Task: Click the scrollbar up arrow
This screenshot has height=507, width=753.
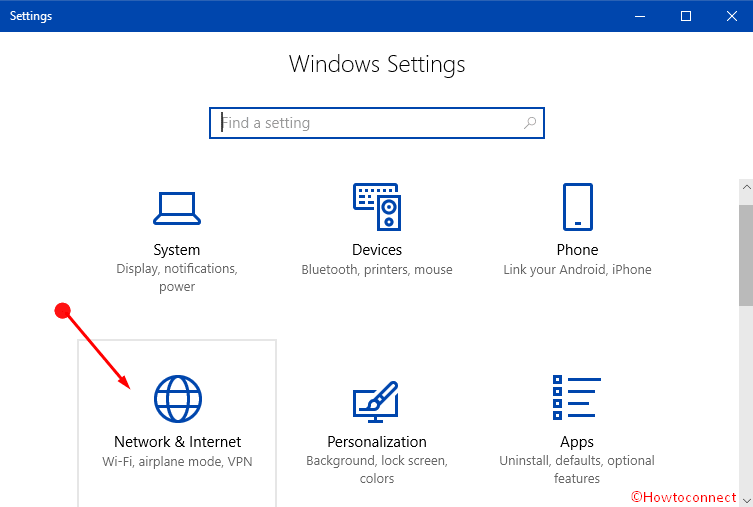Action: 746,187
